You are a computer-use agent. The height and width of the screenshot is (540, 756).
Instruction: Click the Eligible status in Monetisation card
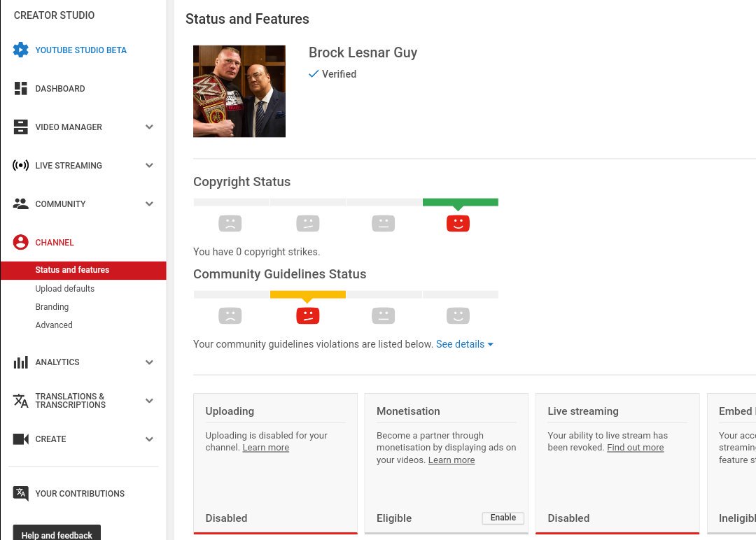pos(394,518)
